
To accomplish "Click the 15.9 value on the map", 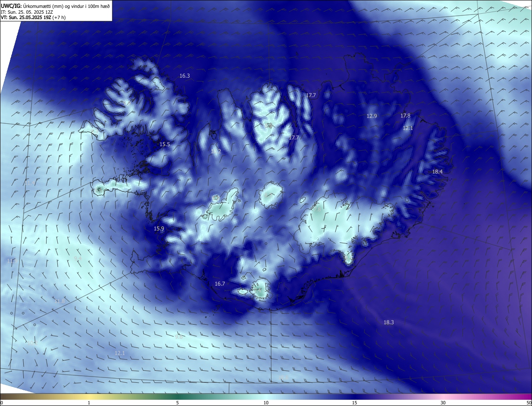I will [159, 229].
